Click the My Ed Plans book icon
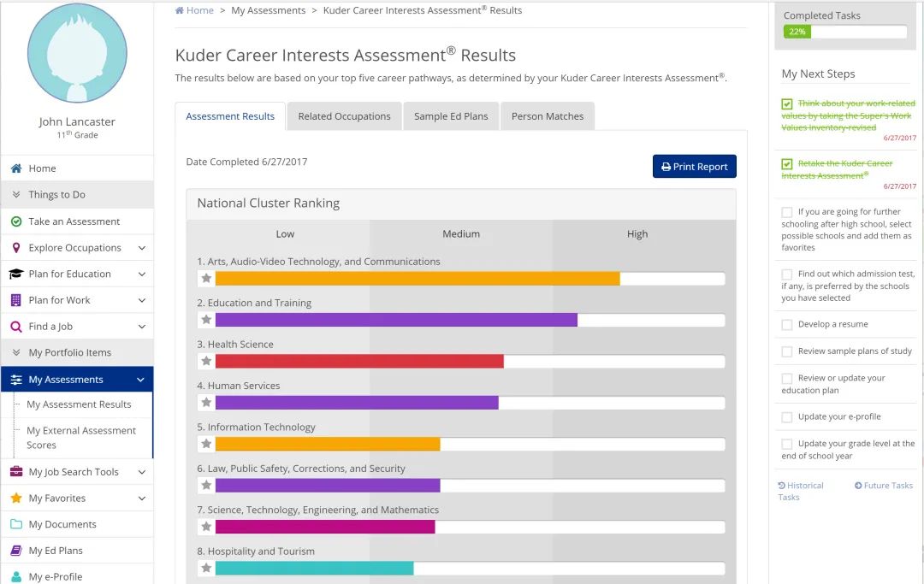Screen dimensions: 924x584 coord(15,551)
